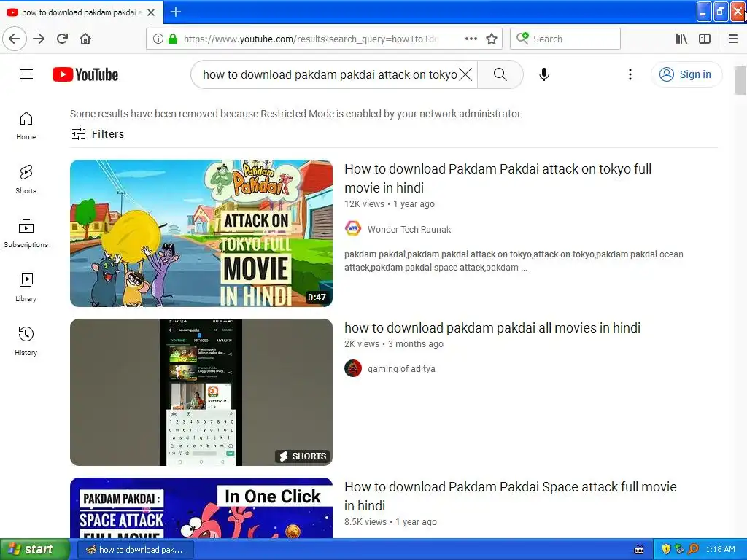Click '2K views' text under second video

pos(362,344)
